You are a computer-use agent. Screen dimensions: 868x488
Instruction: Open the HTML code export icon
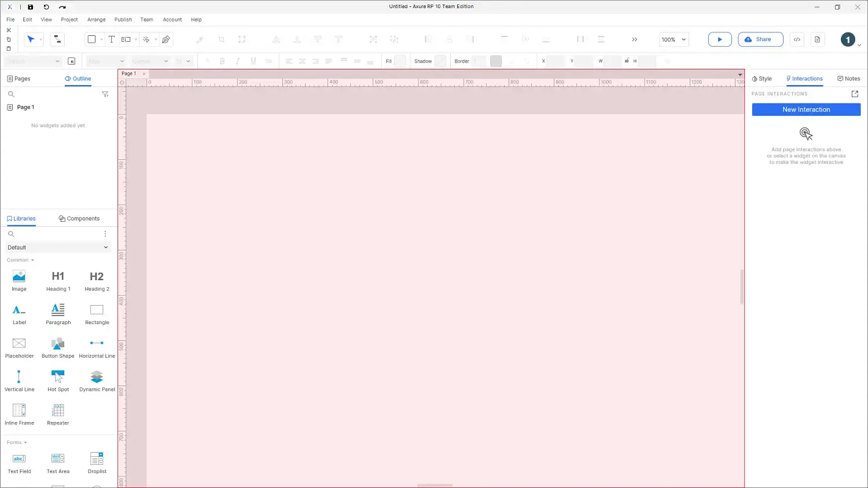coord(797,39)
